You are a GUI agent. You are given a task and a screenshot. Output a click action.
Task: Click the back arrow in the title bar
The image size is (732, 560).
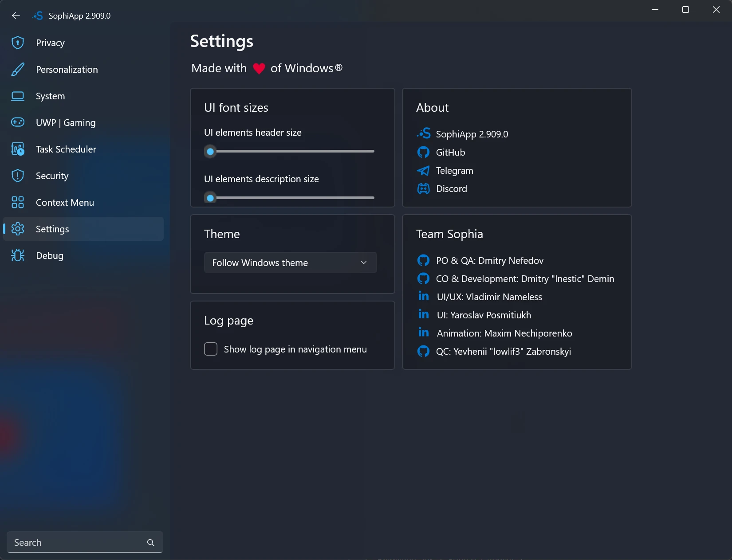pyautogui.click(x=16, y=16)
